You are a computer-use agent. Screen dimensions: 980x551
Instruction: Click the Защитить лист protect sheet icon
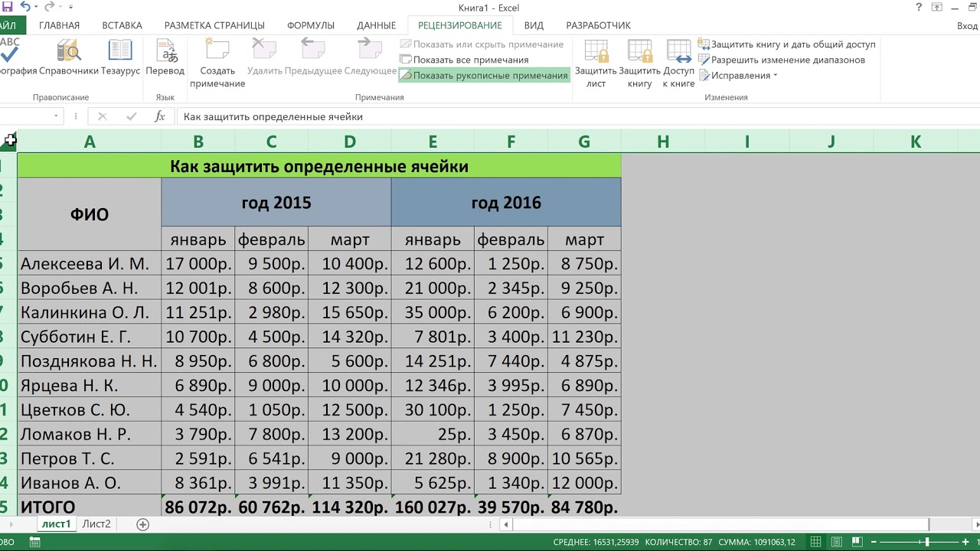coord(596,64)
